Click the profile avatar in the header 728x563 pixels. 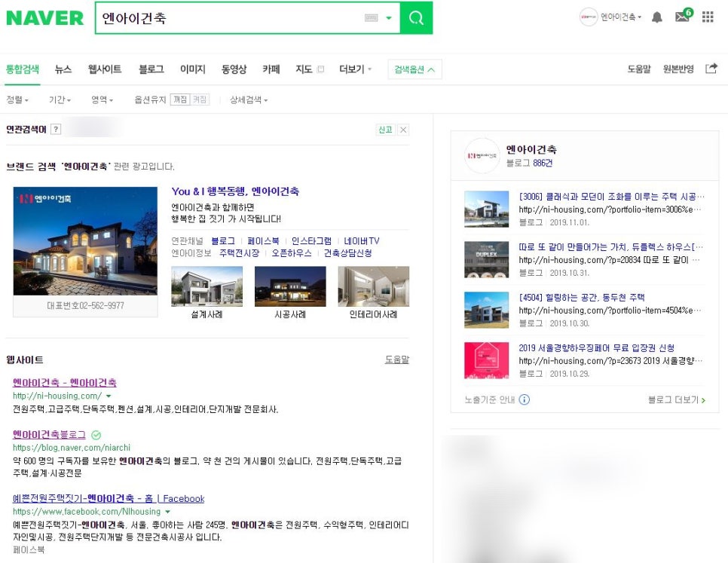589,17
